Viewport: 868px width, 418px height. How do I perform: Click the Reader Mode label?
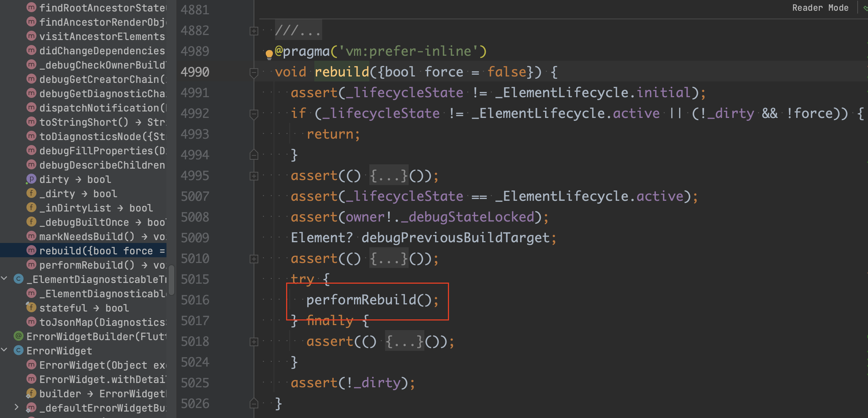820,8
